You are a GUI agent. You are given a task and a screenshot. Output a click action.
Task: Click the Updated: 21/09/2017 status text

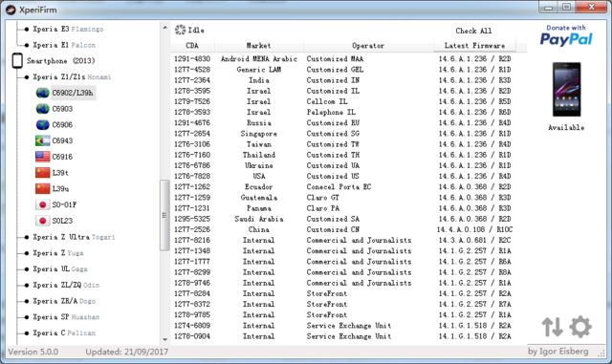click(x=127, y=352)
